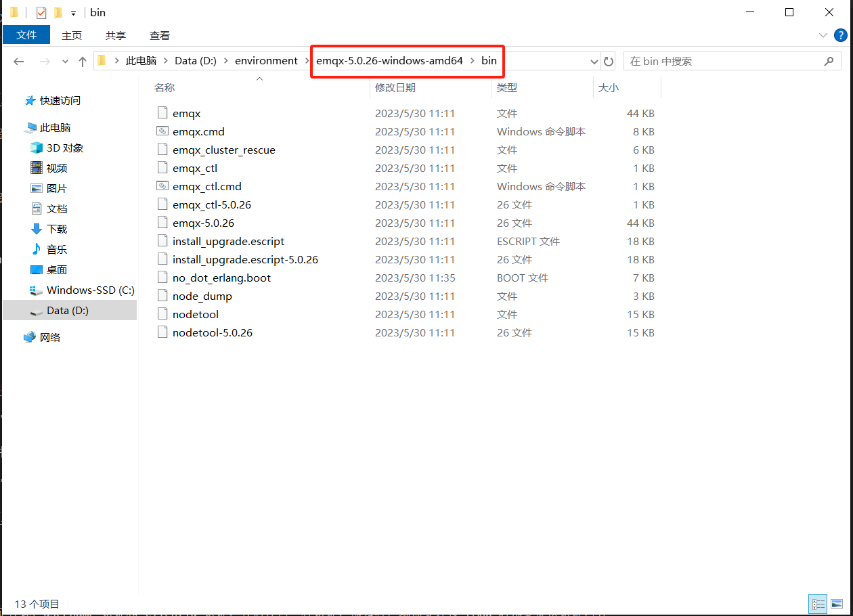Click the emqx file icon
The image size is (853, 616).
point(162,113)
